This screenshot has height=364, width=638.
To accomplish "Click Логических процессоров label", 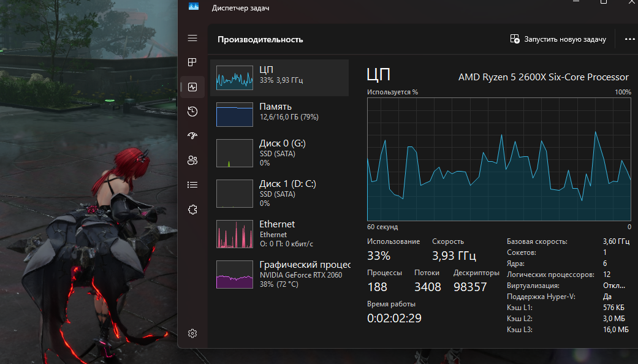I will [550, 275].
